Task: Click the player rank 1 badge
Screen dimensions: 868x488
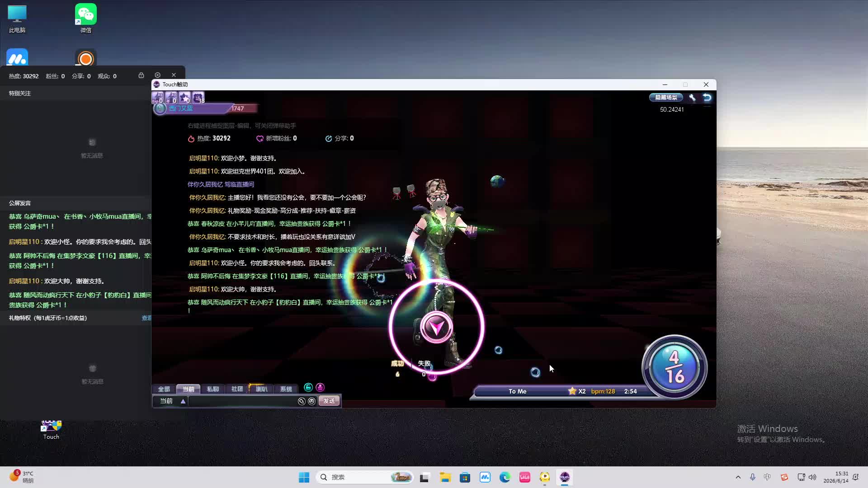Action: point(160,108)
